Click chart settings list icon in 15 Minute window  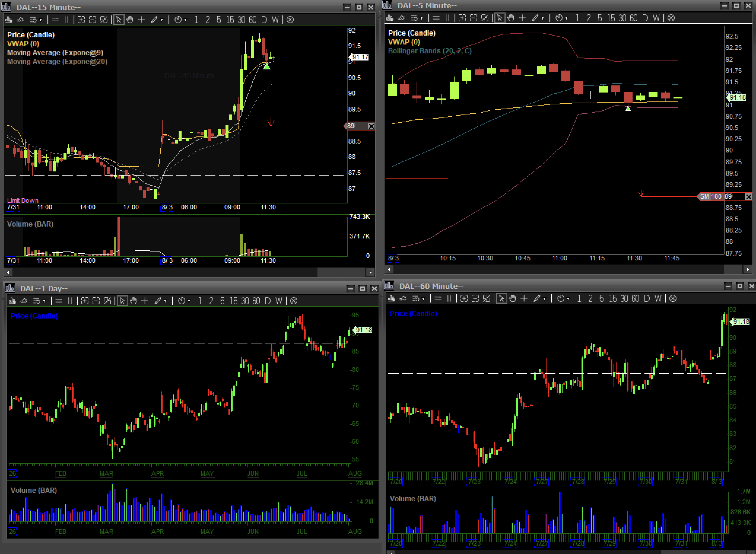pos(33,20)
